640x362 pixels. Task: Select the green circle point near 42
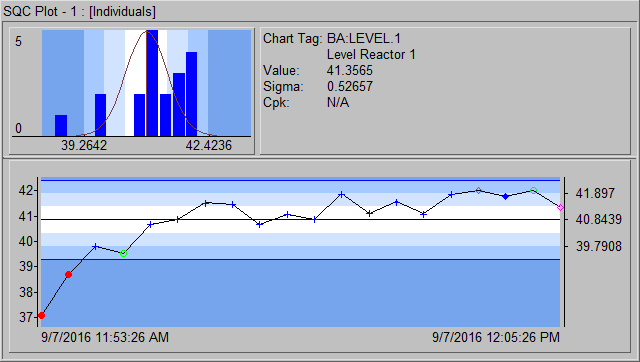coord(533,191)
